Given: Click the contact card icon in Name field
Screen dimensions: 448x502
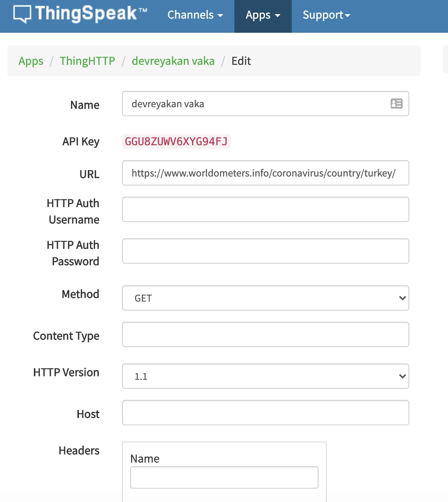Looking at the screenshot, I should pyautogui.click(x=397, y=104).
